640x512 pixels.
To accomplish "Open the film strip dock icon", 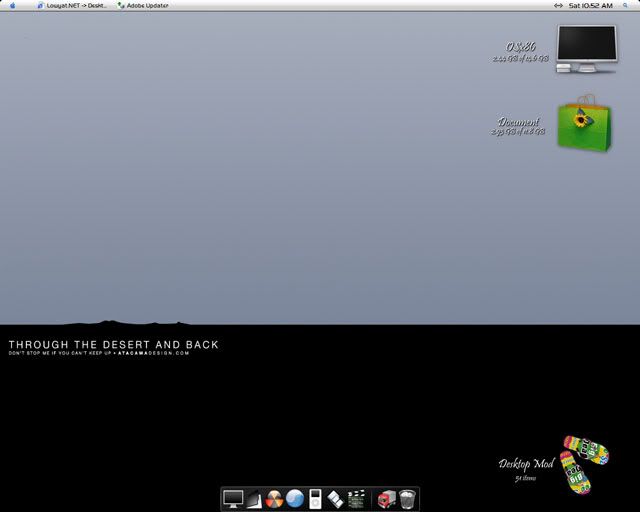I will (x=335, y=498).
